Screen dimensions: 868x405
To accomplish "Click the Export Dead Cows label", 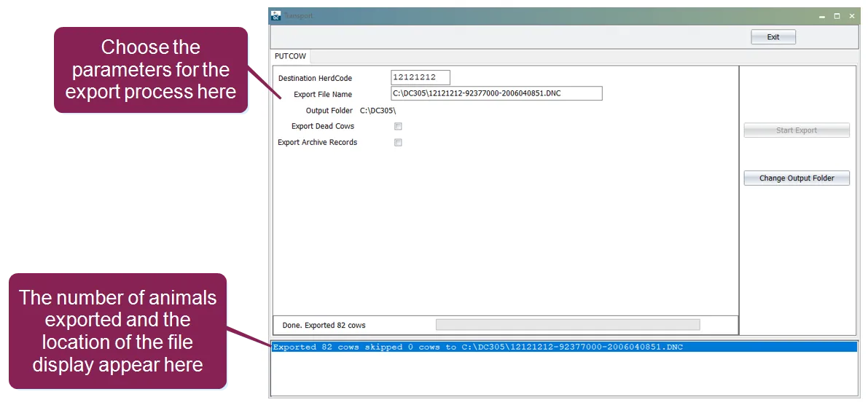I will 323,126.
